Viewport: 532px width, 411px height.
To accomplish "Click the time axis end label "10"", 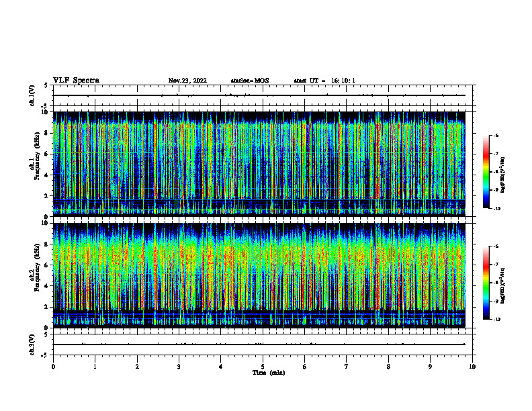I will pos(472,367).
